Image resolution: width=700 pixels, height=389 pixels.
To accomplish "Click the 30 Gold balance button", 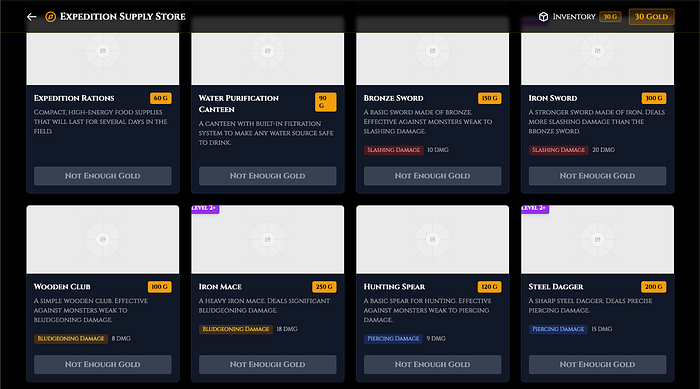I will coord(651,17).
